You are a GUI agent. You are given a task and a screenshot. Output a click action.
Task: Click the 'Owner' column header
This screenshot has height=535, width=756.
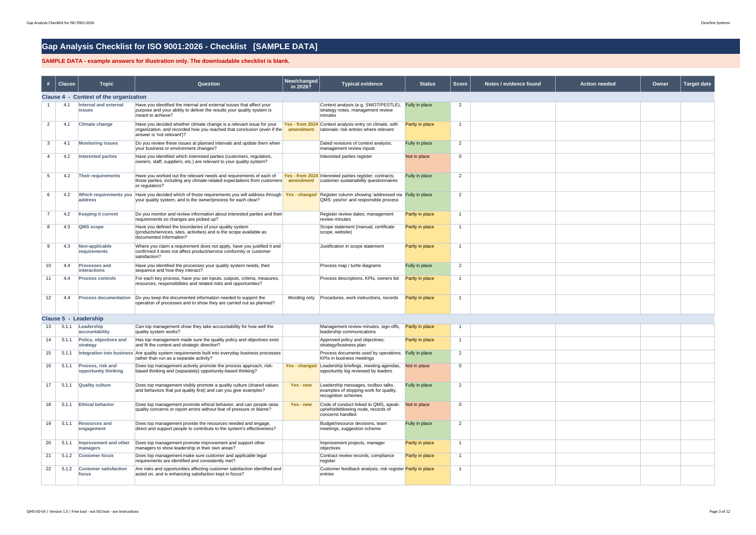click(x=661, y=84)
